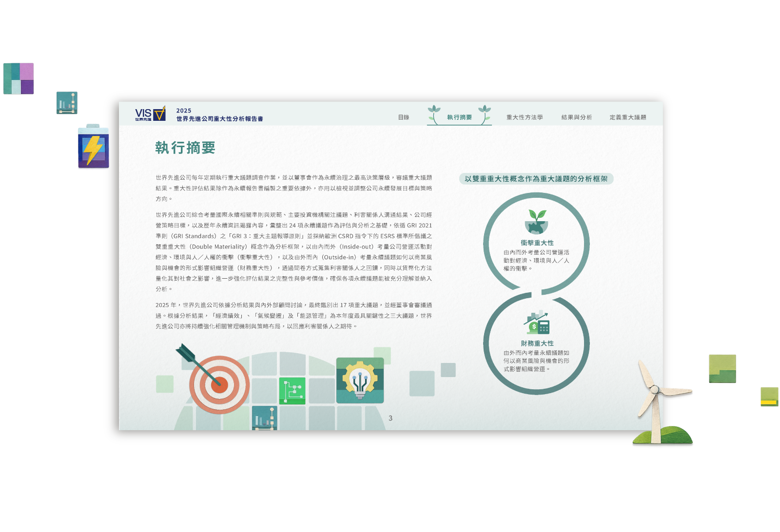
Task: Click the green square with yellow stripe
Action: click(x=769, y=397)
